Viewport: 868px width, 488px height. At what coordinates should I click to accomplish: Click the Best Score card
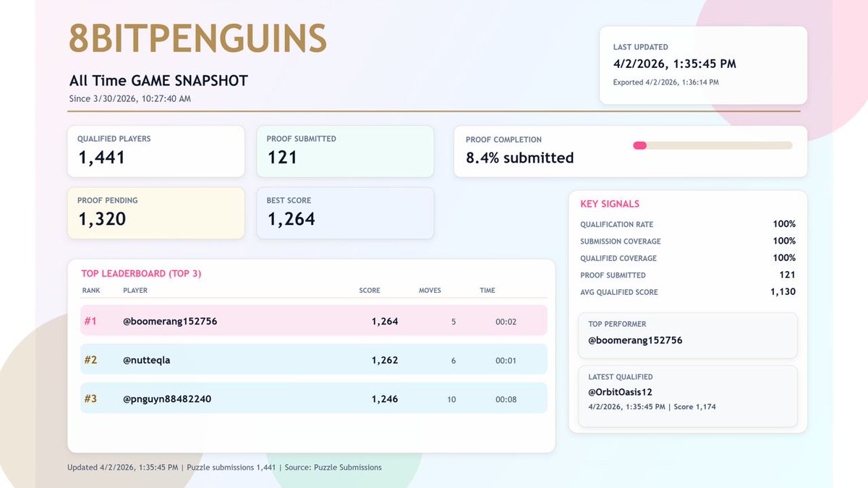click(345, 213)
